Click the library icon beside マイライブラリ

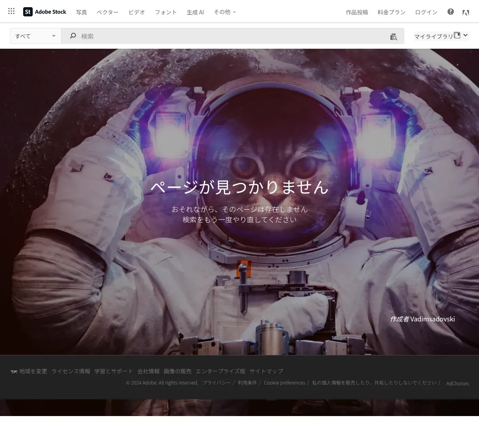click(x=457, y=35)
